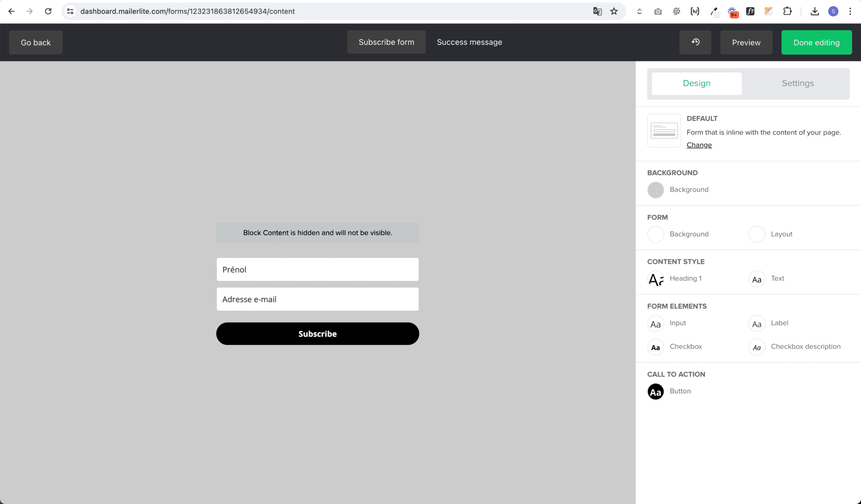Bookmark the page with the star icon
The width and height of the screenshot is (861, 504).
pyautogui.click(x=614, y=11)
